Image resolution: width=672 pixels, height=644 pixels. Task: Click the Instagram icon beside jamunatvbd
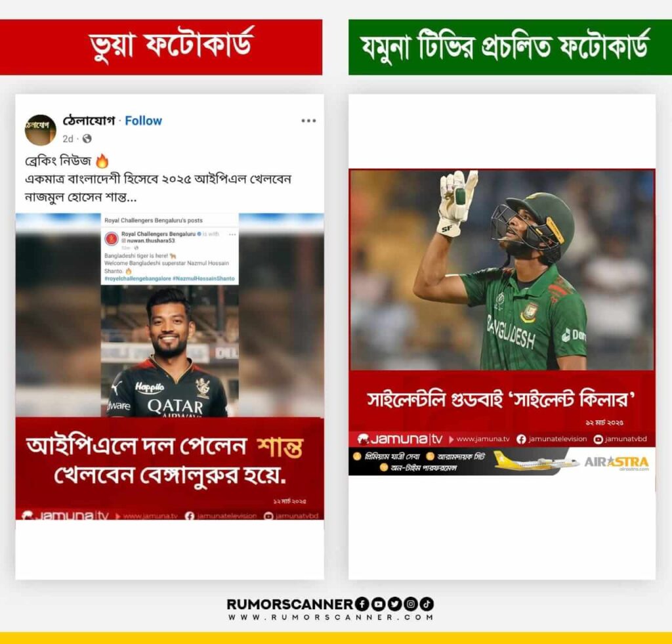pos(598,439)
